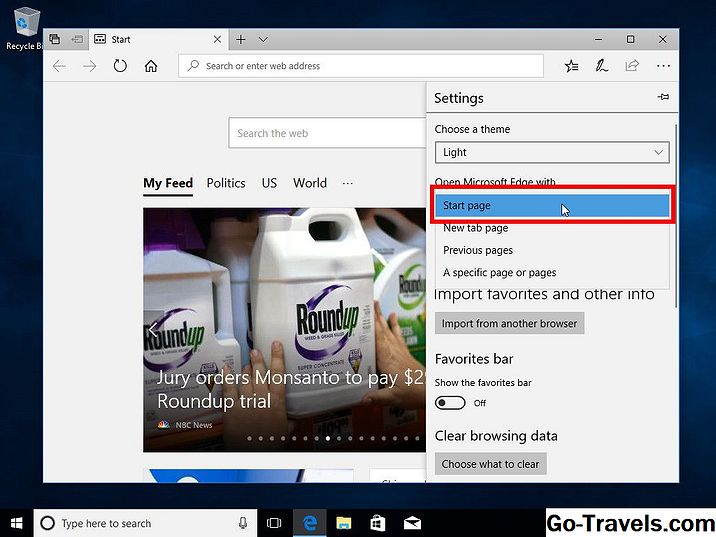716x537 pixels.
Task: Show more feed categories ellipsis
Action: point(347,184)
